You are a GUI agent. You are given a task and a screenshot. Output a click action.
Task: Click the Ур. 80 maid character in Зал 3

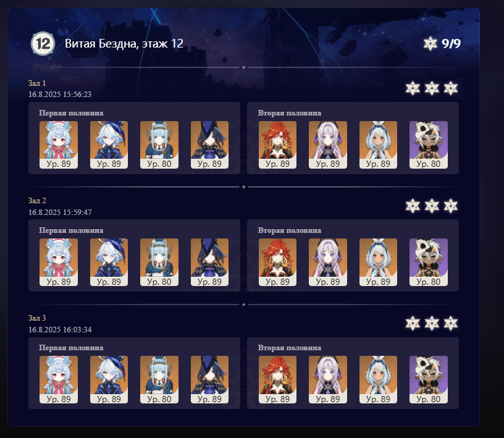159,379
